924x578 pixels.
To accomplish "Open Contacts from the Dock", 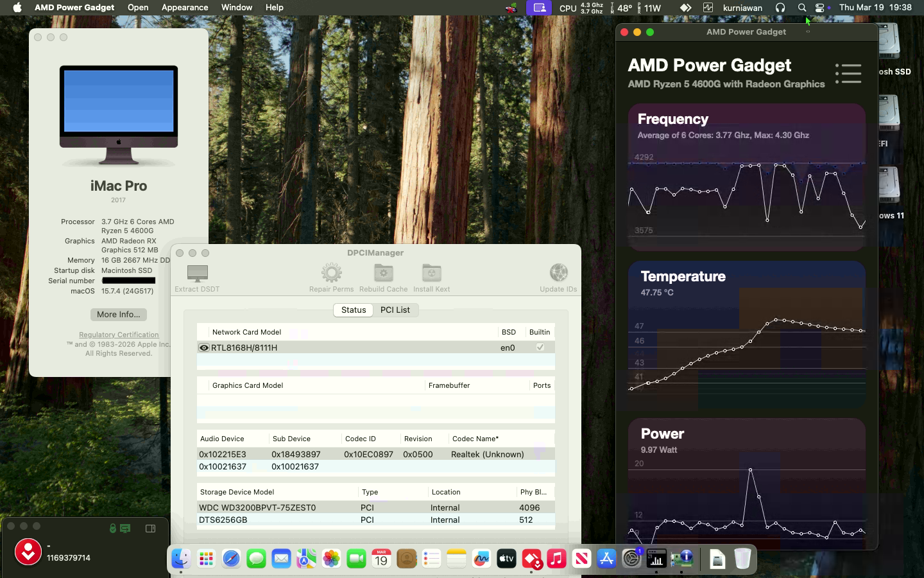I will pyautogui.click(x=406, y=559).
